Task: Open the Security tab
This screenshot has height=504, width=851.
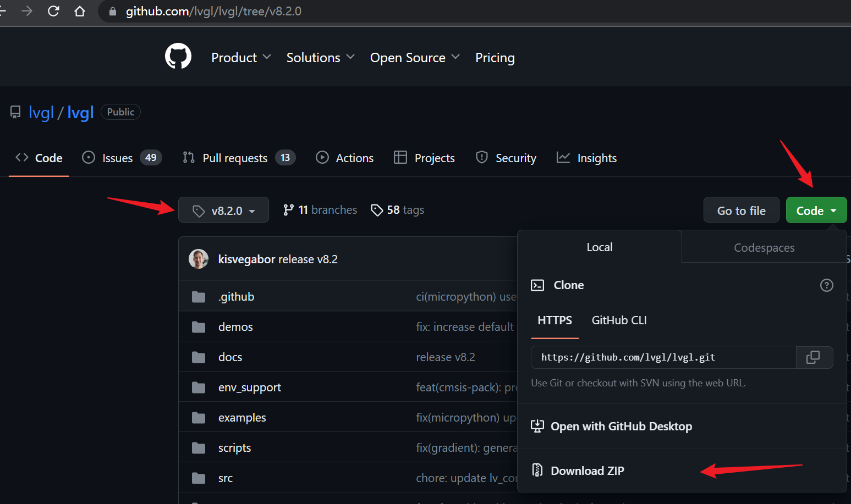Action: [506, 158]
